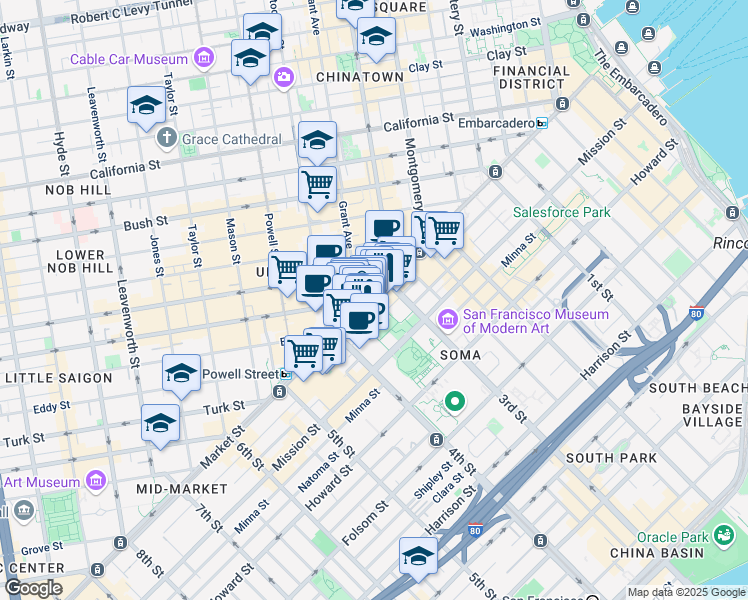
Task: Select the Grace Cathedral text label
Action: click(x=232, y=139)
